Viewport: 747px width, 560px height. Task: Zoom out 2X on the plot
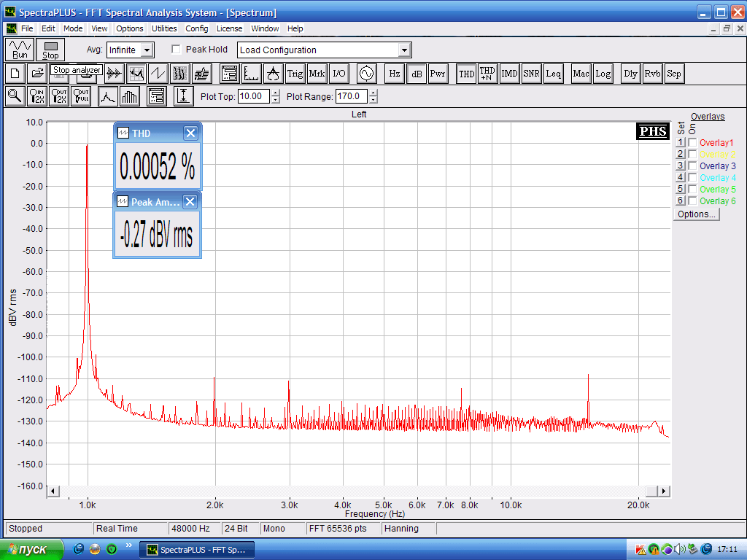[x=59, y=96]
